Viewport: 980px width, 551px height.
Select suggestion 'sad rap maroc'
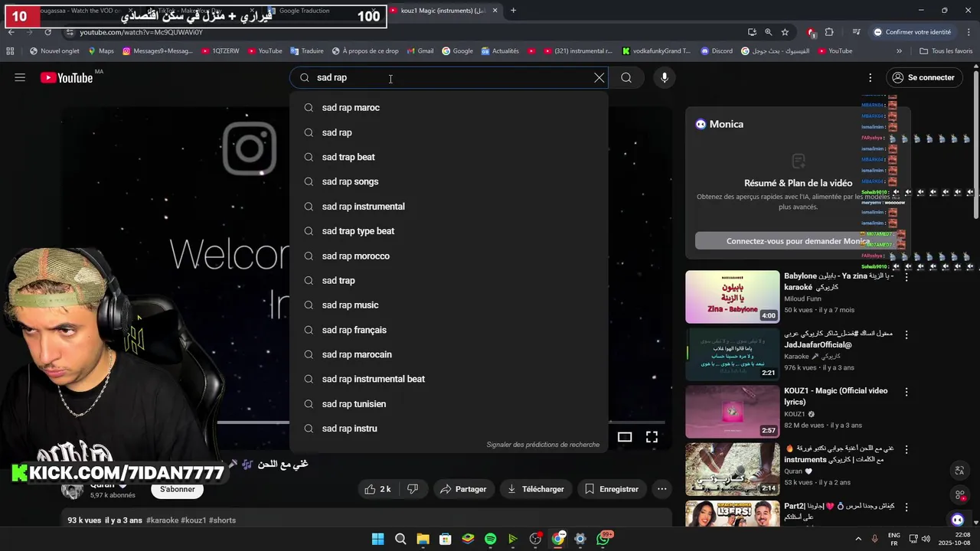click(x=449, y=108)
